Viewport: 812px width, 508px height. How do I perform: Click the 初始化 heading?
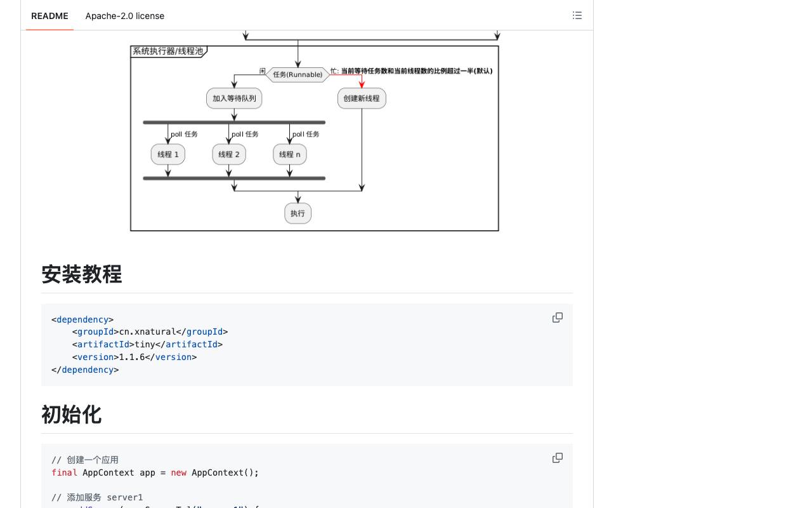click(x=71, y=415)
